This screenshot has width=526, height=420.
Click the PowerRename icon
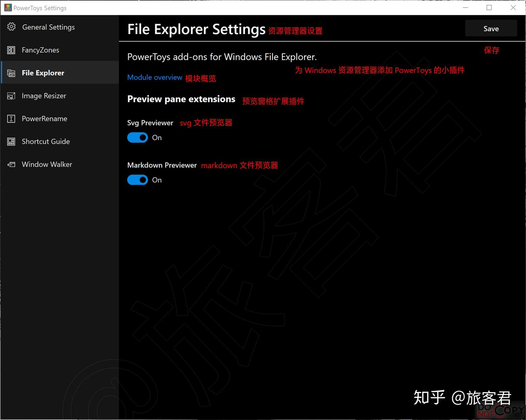11,118
